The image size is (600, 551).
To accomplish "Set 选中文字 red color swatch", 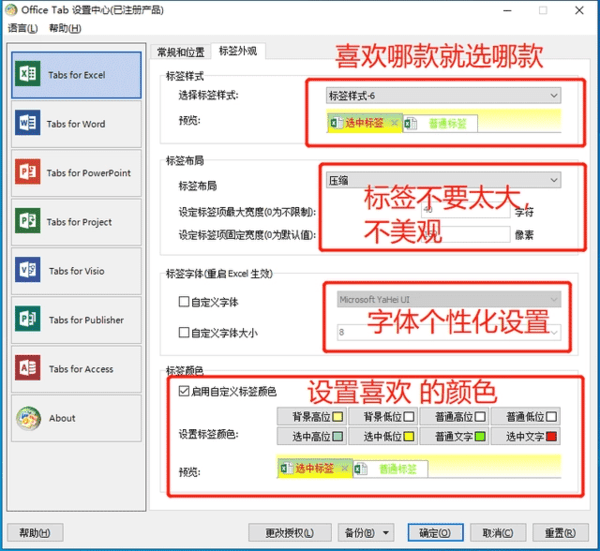I will (551, 437).
